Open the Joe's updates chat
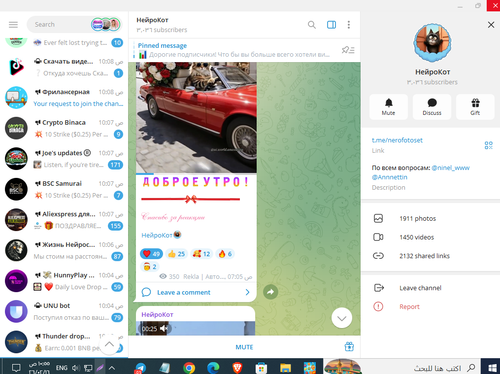Screen dimensions: 500x374 tap(64, 159)
